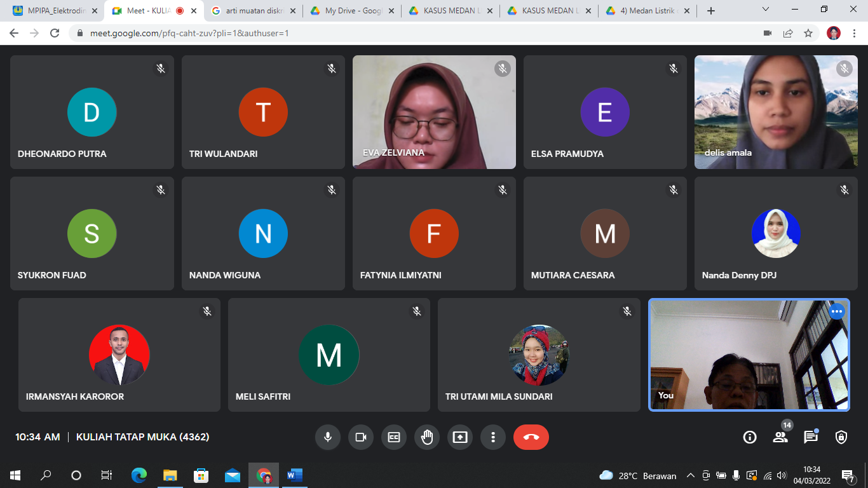
Task: Bookmark this page with the star icon
Action: (808, 33)
